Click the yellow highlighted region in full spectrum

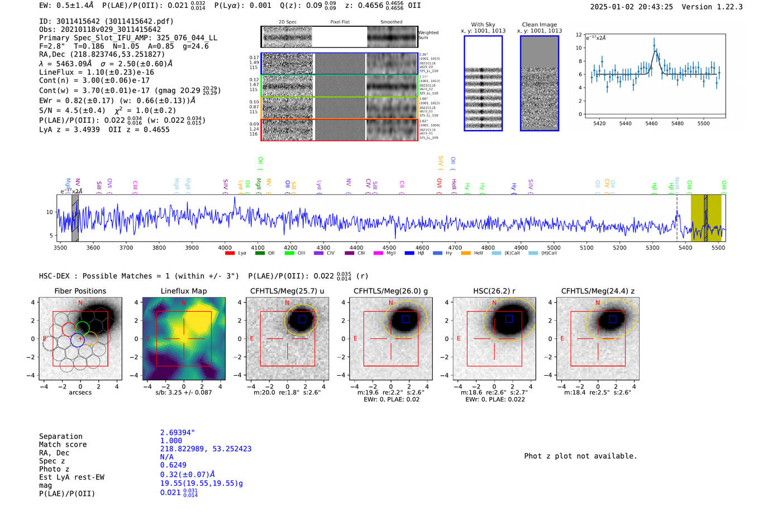(x=706, y=218)
